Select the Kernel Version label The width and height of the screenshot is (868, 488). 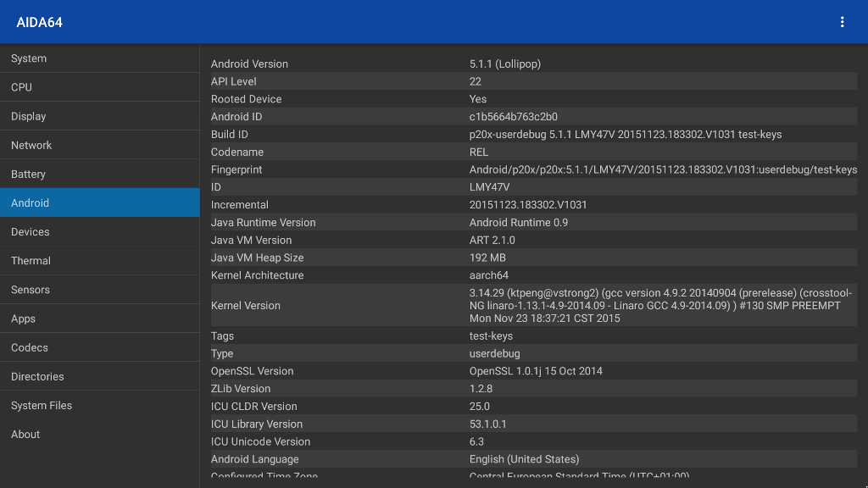point(245,305)
